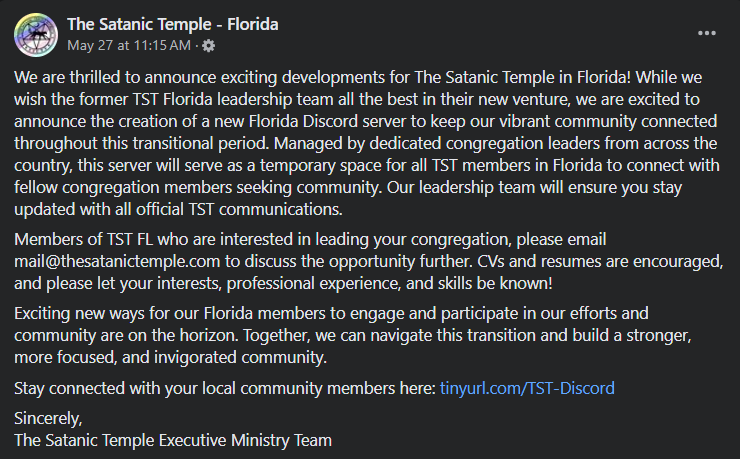Open The Satanic Temple - Florida profile picture
Image resolution: width=740 pixels, height=459 pixels.
(x=35, y=33)
